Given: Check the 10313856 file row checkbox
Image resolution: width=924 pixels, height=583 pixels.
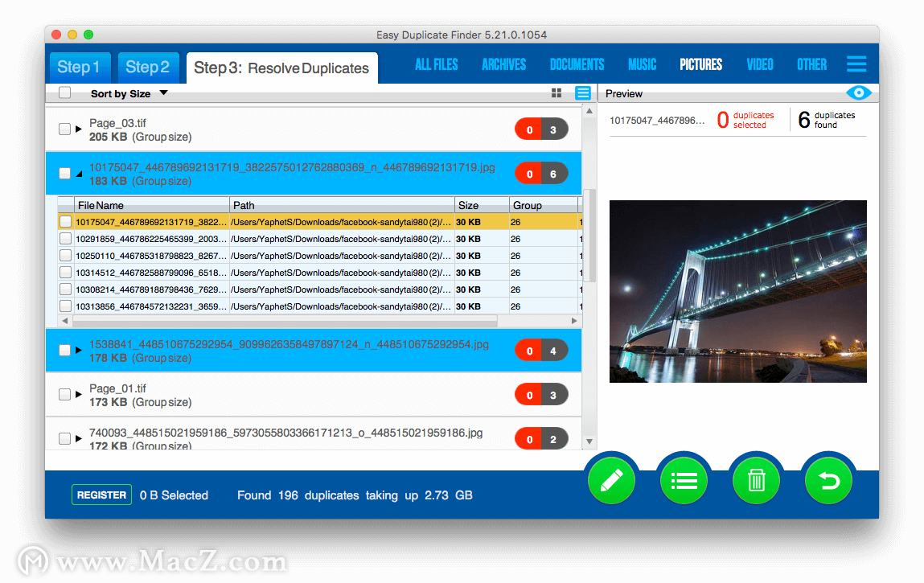Looking at the screenshot, I should (65, 306).
